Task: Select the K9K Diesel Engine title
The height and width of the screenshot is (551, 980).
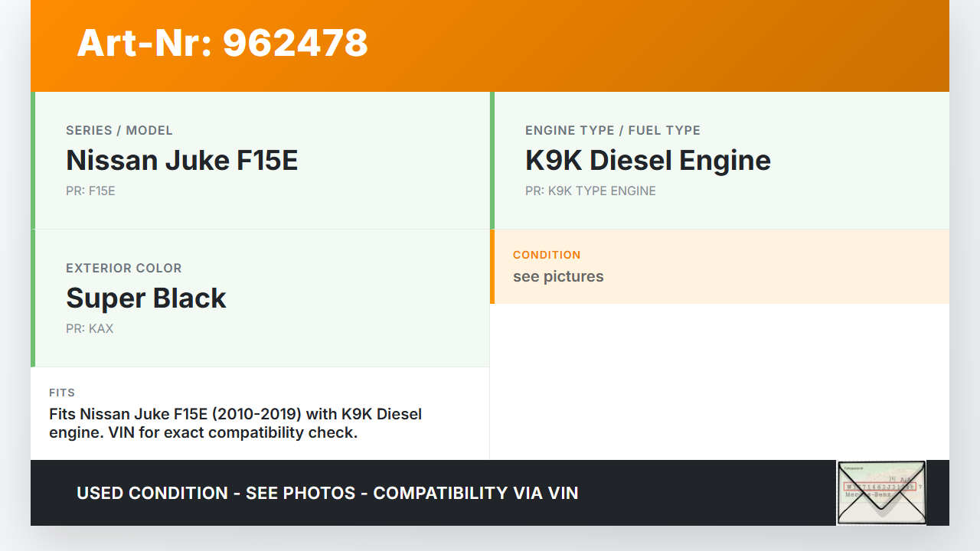Action: [x=648, y=161]
